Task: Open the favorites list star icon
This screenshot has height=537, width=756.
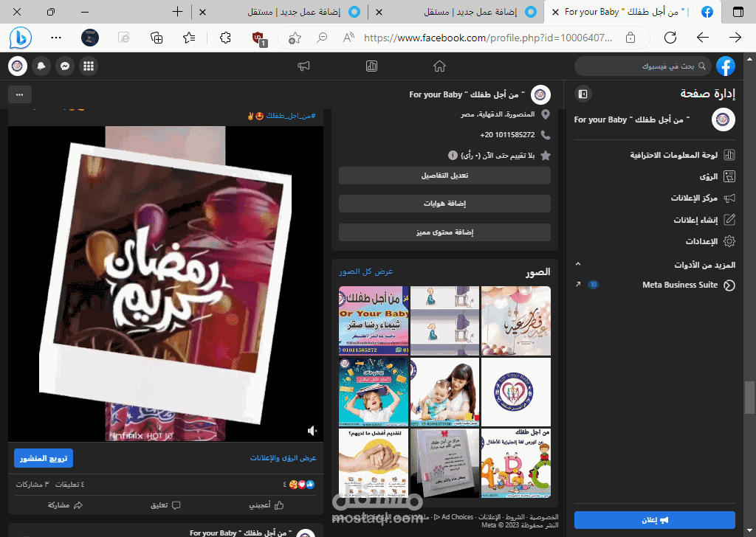Action: [189, 38]
